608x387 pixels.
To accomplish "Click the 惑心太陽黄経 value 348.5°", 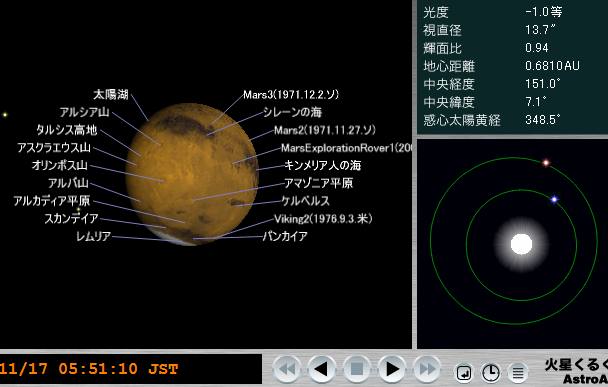I will tap(542, 119).
